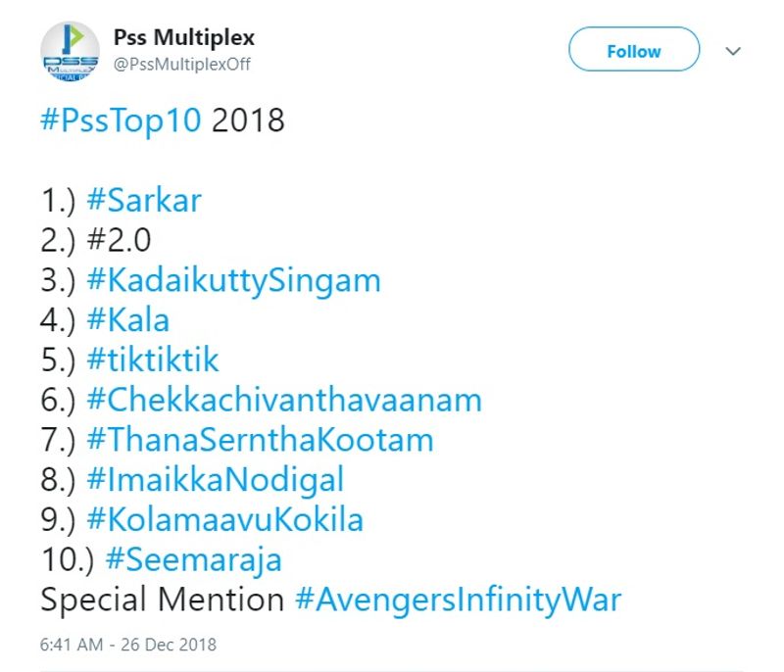Viewport: 784px width, 672px height.
Task: Open the #PssTop10 hashtag
Action: click(122, 121)
